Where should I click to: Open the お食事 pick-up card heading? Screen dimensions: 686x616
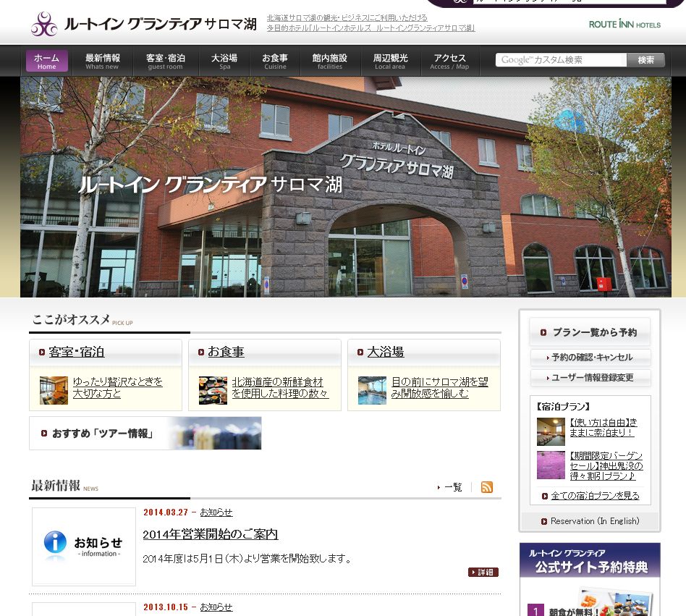pyautogui.click(x=226, y=352)
